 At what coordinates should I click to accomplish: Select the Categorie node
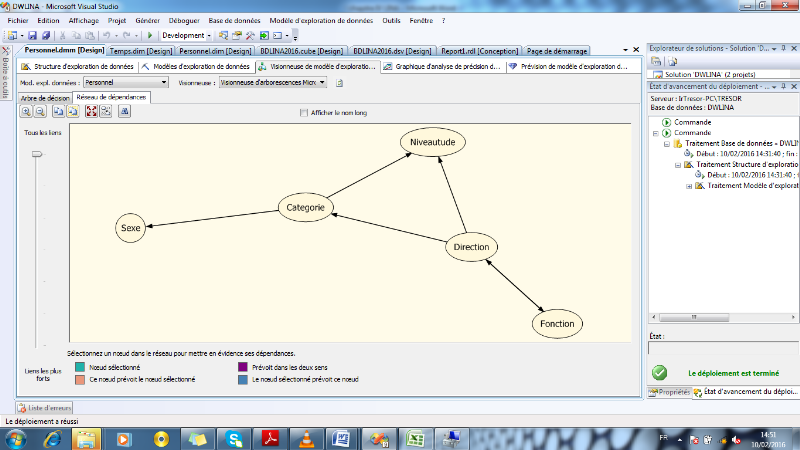(x=306, y=207)
